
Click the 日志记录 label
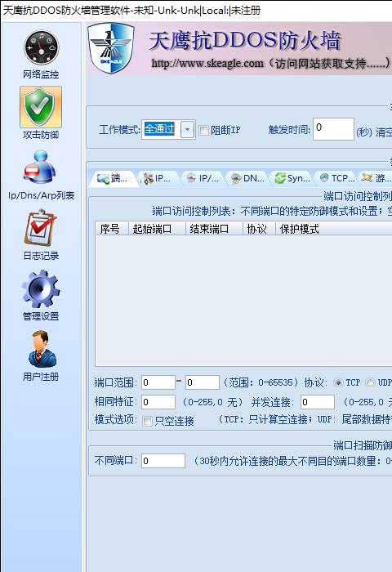click(x=41, y=256)
